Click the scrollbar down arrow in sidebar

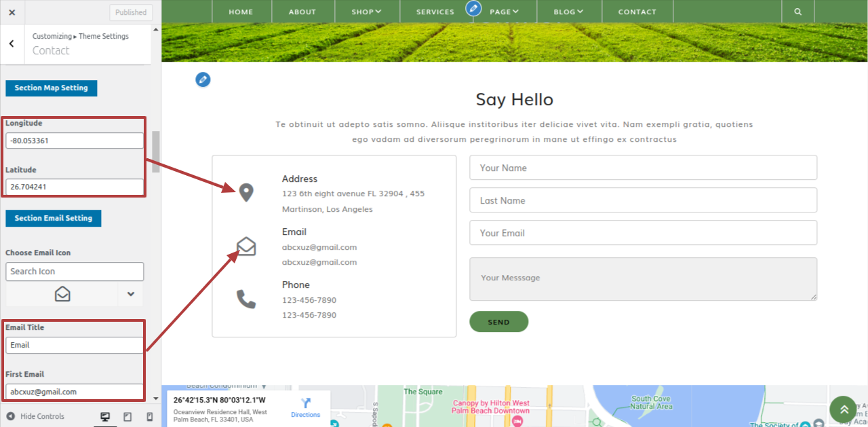[x=156, y=398]
